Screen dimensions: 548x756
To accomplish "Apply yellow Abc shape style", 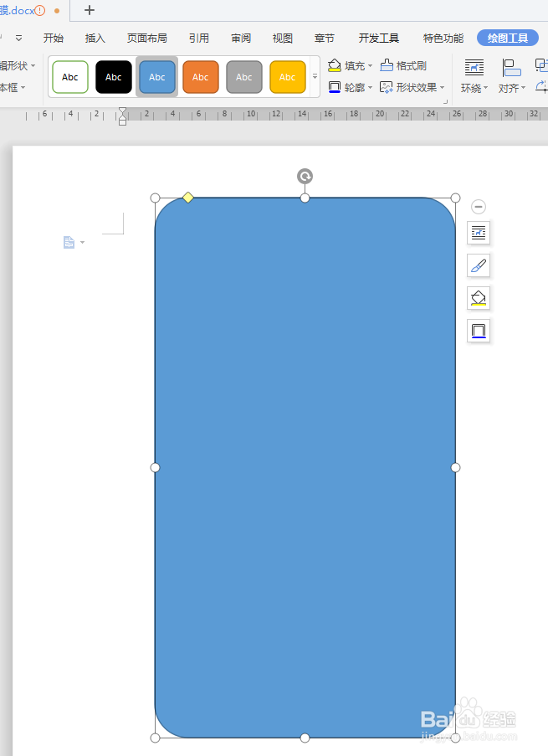I will 287,77.
